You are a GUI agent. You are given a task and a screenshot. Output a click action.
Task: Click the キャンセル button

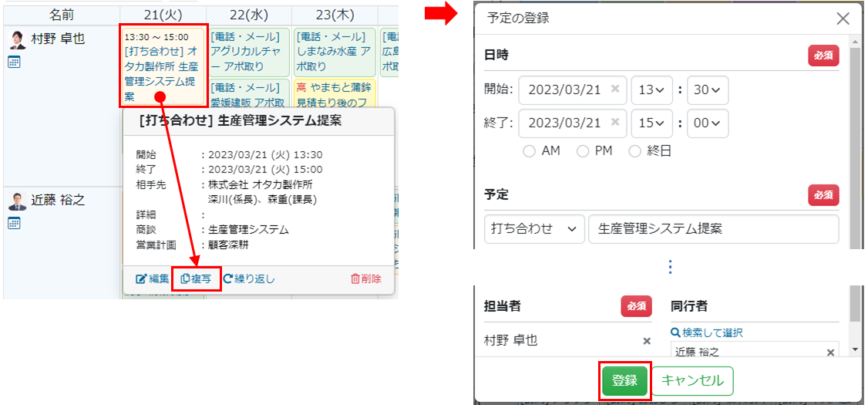pos(692,381)
